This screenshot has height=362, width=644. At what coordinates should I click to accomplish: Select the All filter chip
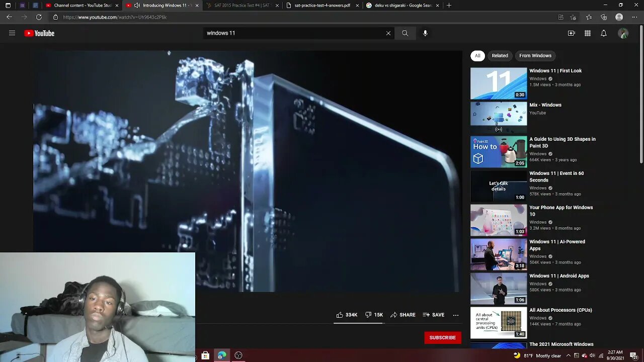(x=477, y=56)
